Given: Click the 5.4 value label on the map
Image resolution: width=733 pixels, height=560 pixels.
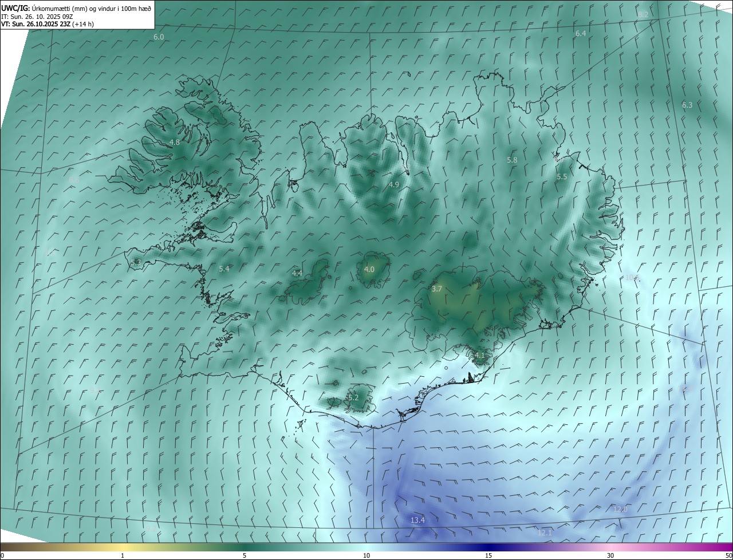Looking at the screenshot, I should (224, 269).
